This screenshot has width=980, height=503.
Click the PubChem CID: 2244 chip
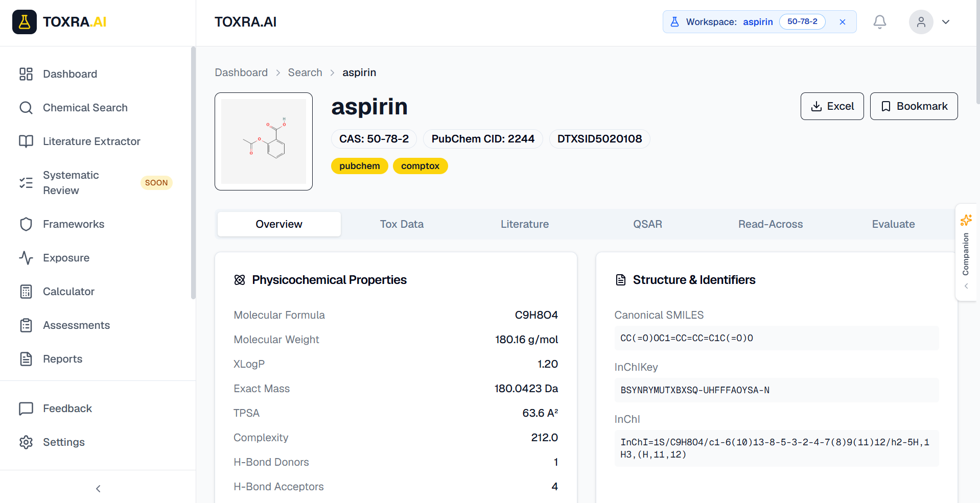pyautogui.click(x=483, y=139)
